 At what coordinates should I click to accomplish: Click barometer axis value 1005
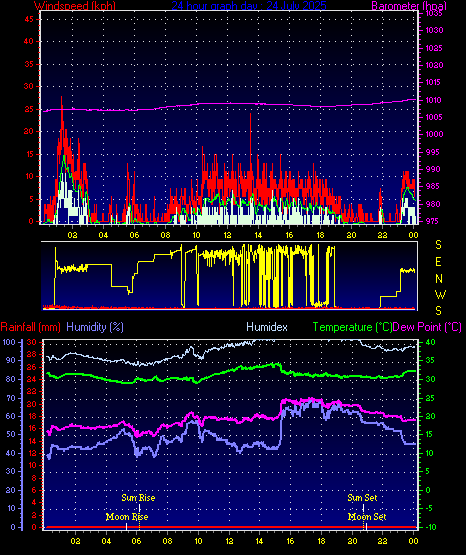coord(434,117)
